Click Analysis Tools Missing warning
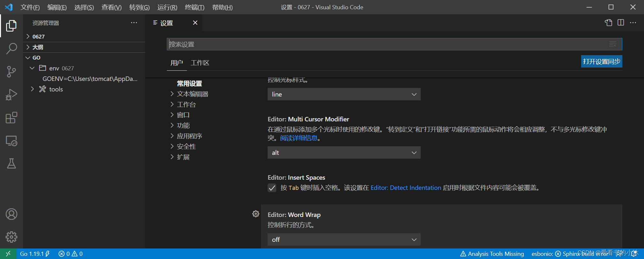This screenshot has width=644, height=259. coord(492,254)
